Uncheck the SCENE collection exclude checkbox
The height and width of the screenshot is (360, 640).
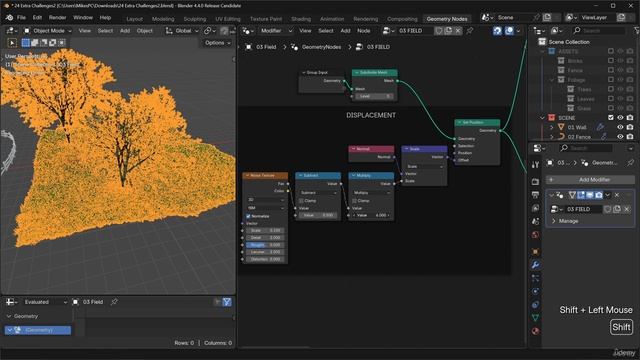pos(611,118)
